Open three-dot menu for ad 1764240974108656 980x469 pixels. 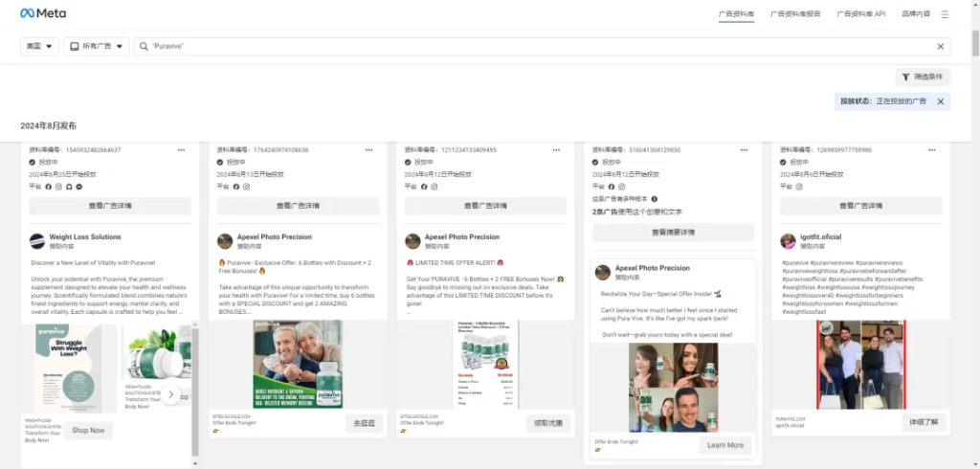(x=368, y=150)
